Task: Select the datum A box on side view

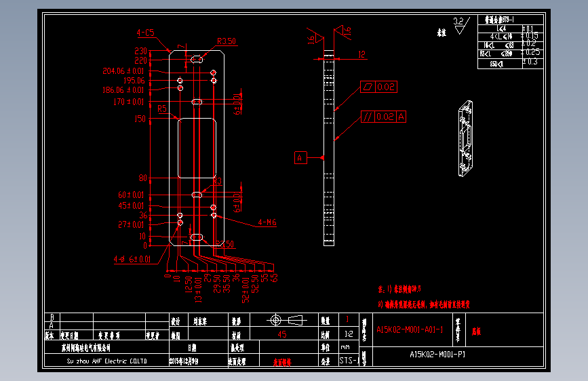Action: tap(300, 158)
